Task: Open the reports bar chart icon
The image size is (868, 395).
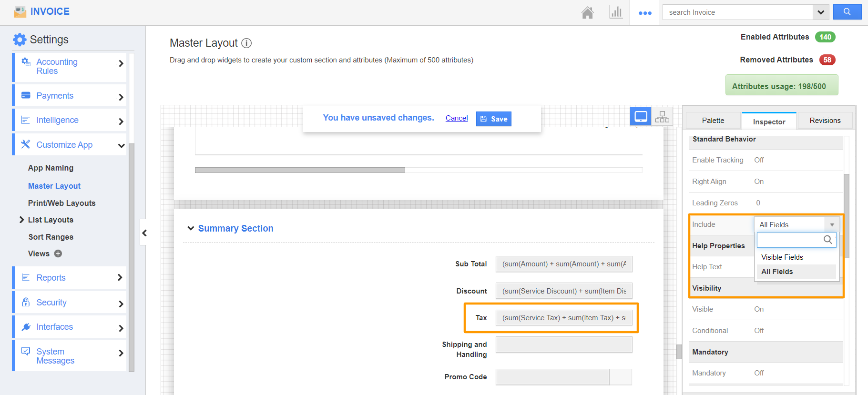Action: coord(616,12)
